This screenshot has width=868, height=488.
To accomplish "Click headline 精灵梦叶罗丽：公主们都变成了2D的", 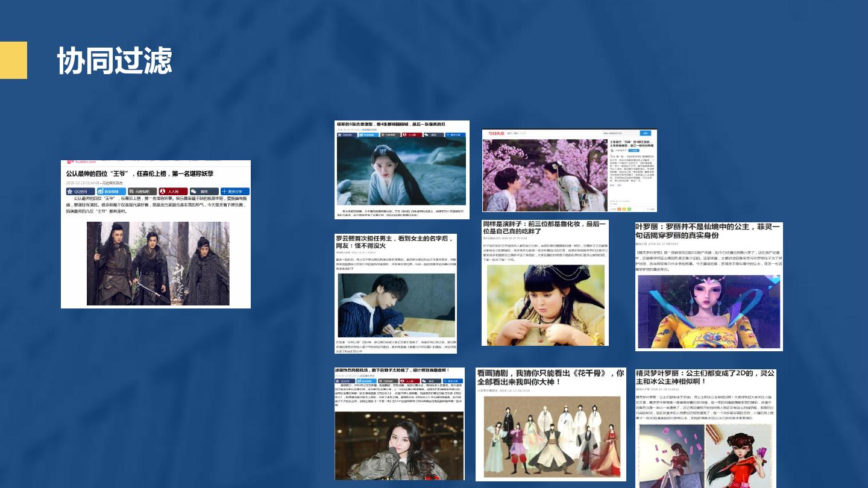I will point(706,377).
